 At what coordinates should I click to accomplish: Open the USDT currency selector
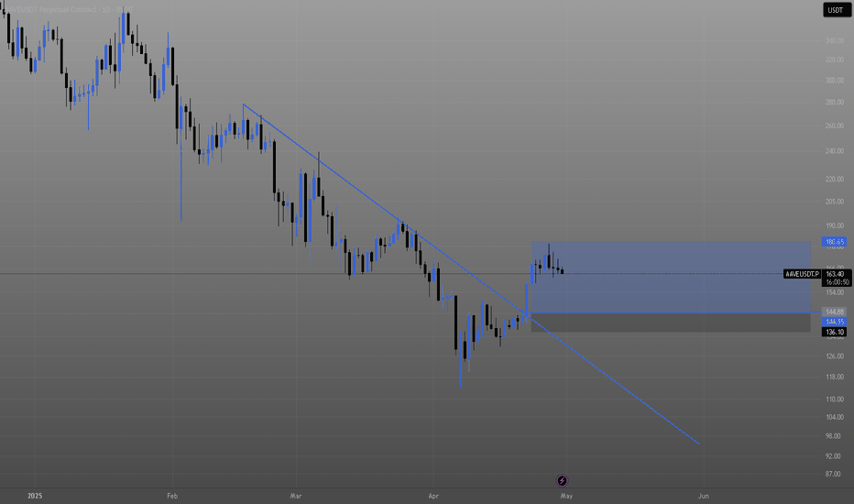click(x=836, y=10)
